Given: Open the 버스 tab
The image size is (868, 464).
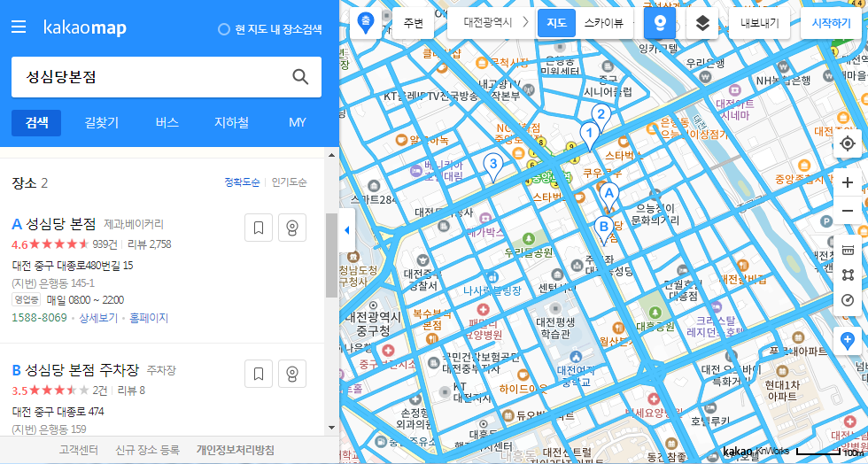Looking at the screenshot, I should pyautogui.click(x=167, y=123).
